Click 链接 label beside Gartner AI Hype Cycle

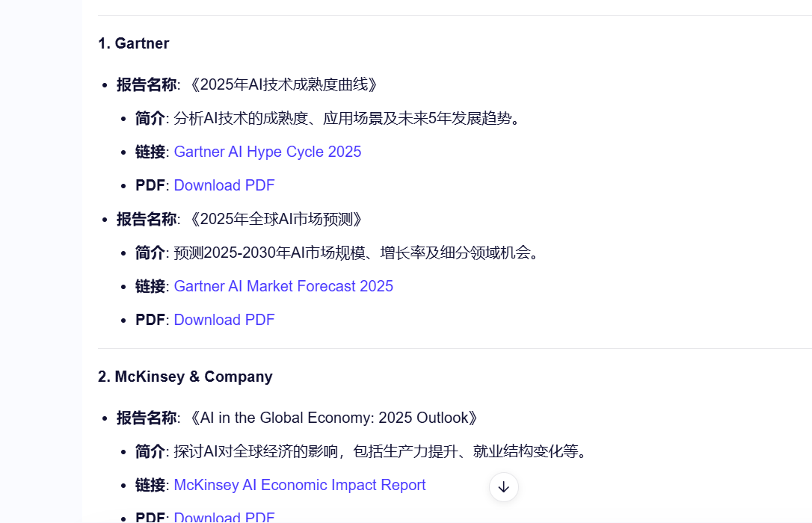[x=150, y=152]
